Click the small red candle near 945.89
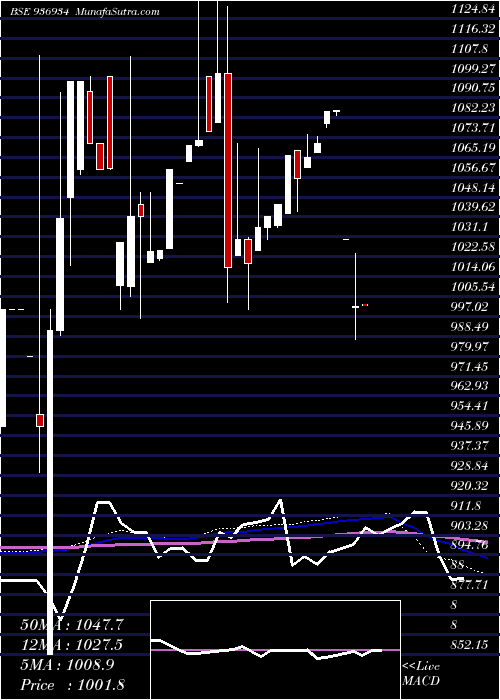The height and width of the screenshot is (700, 500). coord(40,420)
